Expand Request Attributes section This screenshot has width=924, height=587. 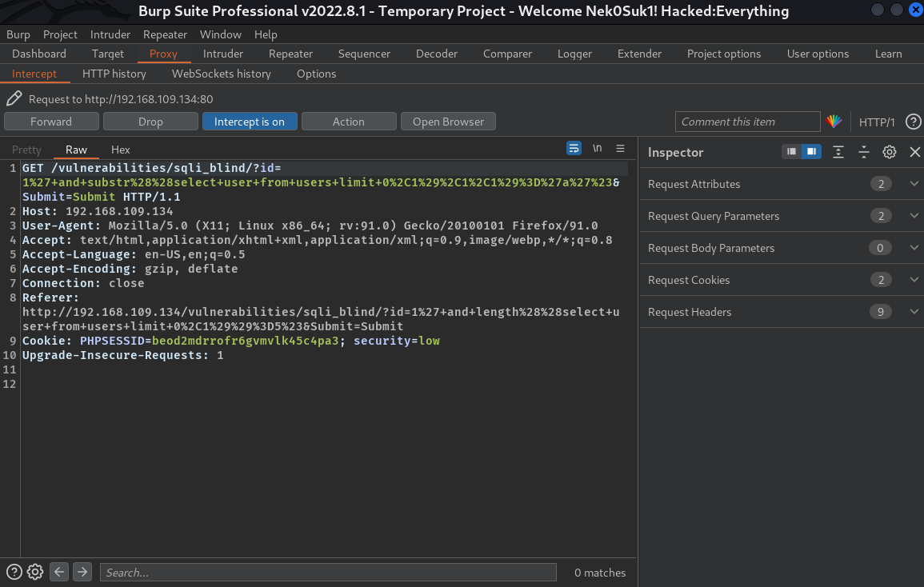click(782, 184)
